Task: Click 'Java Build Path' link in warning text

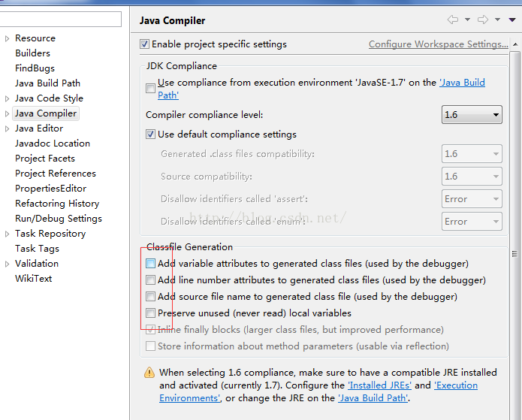Action: click(373, 398)
